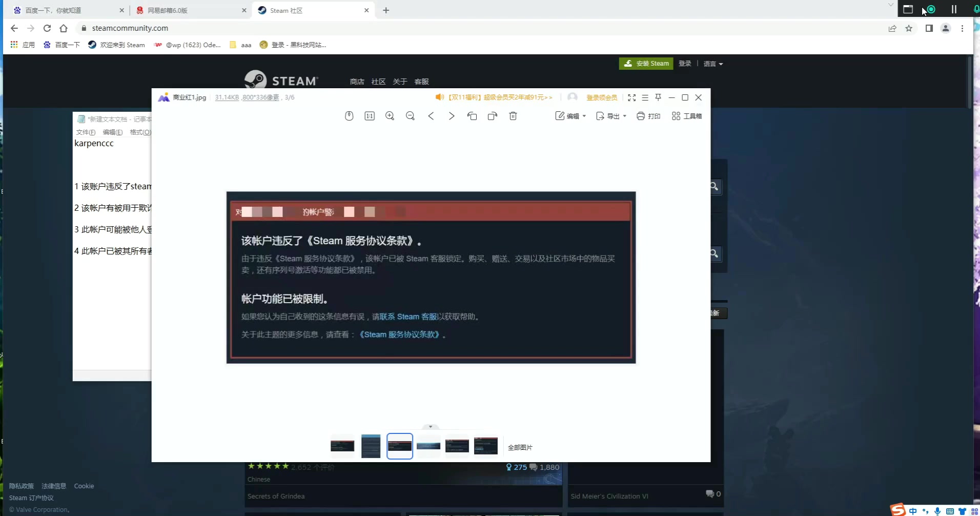980x516 pixels.
Task: Click 'karpenccc' text in Notepad
Action: pyautogui.click(x=94, y=143)
